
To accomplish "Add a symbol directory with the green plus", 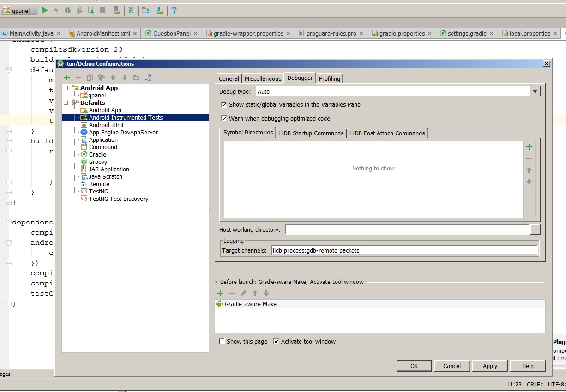I will point(529,147).
